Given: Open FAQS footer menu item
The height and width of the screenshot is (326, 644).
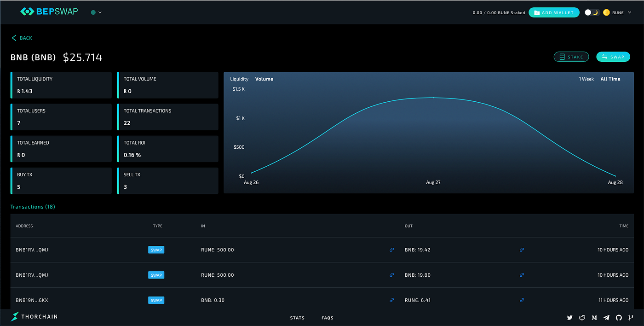Looking at the screenshot, I should (x=328, y=318).
